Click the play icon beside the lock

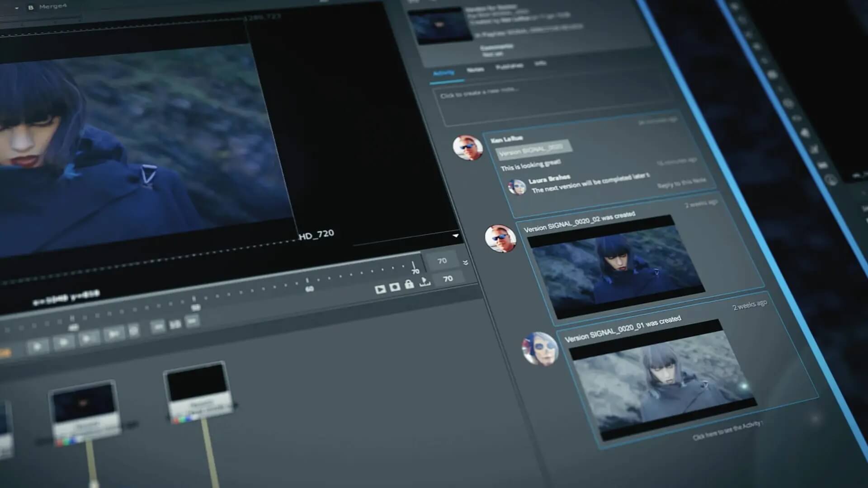pos(380,289)
